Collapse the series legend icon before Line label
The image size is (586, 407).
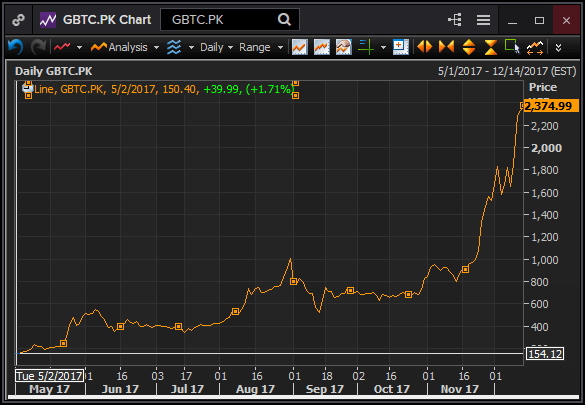[27, 89]
